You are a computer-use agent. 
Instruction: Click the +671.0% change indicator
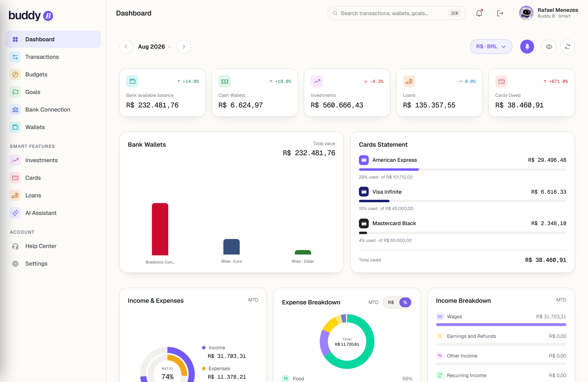[x=556, y=82]
